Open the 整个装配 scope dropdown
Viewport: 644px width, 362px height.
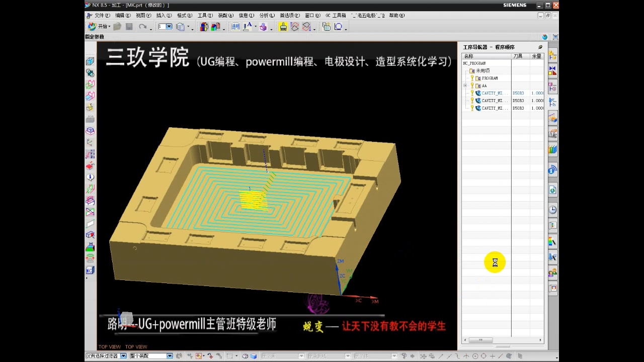[x=151, y=356]
